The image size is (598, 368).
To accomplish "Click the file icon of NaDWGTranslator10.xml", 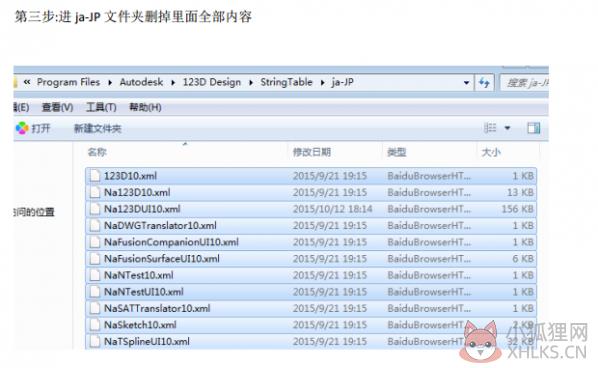I will pos(95,225).
